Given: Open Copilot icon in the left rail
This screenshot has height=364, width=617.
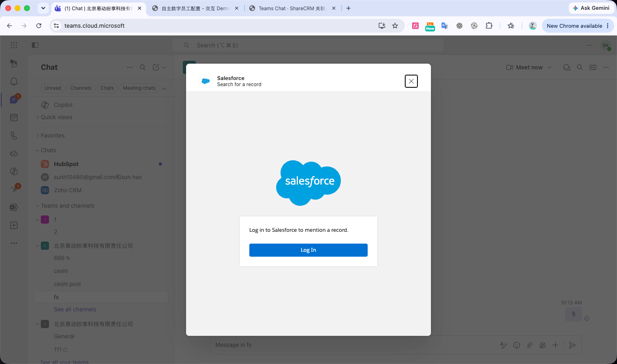Looking at the screenshot, I should (14, 171).
